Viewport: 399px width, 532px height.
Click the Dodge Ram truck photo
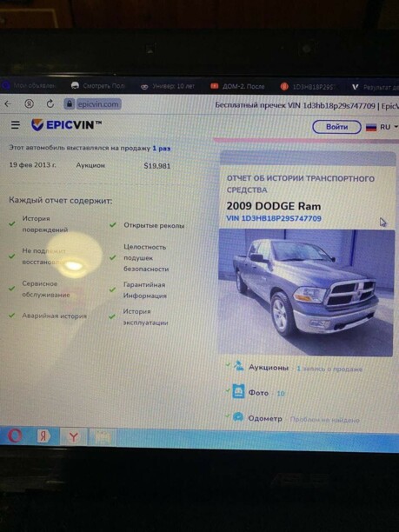click(x=306, y=292)
